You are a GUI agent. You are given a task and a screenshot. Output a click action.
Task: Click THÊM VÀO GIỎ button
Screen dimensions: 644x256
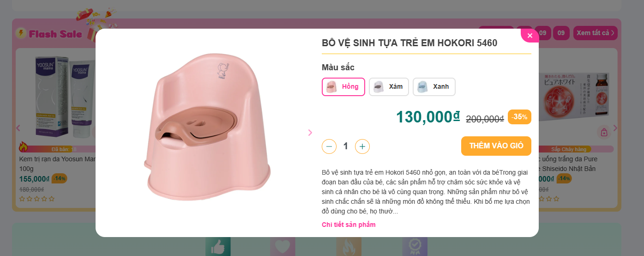pyautogui.click(x=496, y=146)
